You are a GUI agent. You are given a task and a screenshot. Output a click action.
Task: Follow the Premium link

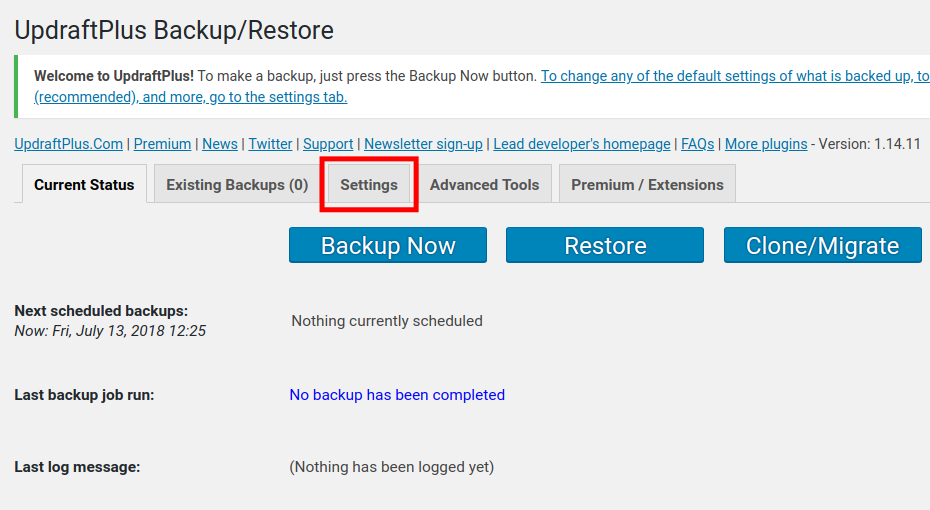tap(162, 144)
